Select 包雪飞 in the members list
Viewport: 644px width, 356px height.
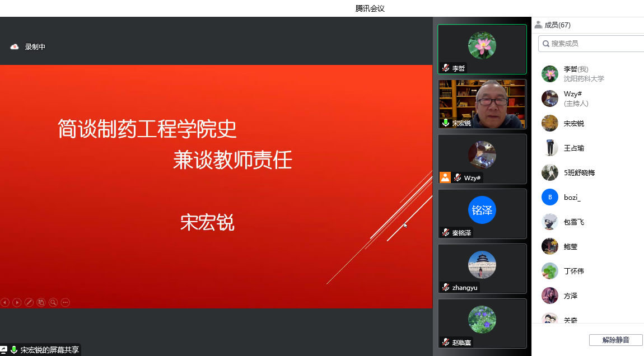pyautogui.click(x=573, y=222)
